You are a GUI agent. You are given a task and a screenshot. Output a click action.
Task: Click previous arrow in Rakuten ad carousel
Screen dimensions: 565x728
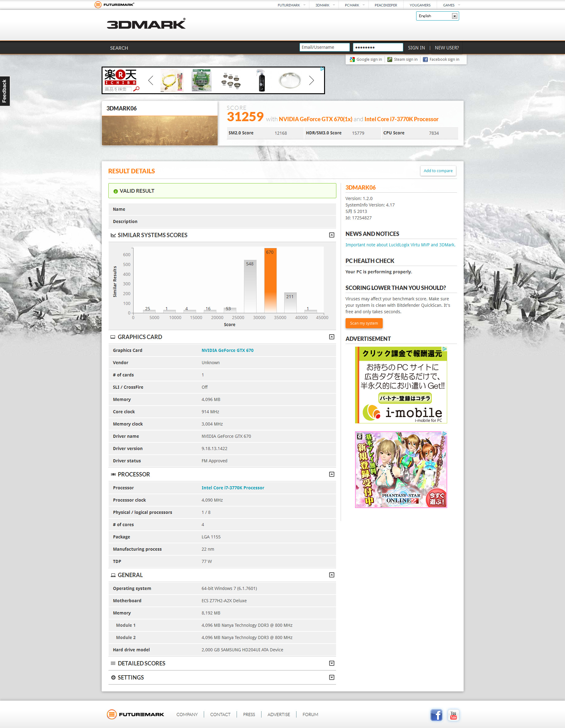[x=151, y=80]
